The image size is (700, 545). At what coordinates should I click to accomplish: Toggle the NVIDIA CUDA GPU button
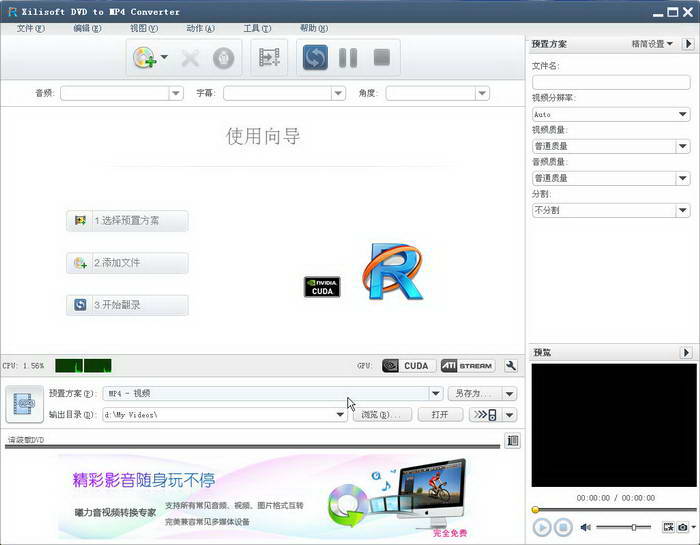click(x=408, y=366)
